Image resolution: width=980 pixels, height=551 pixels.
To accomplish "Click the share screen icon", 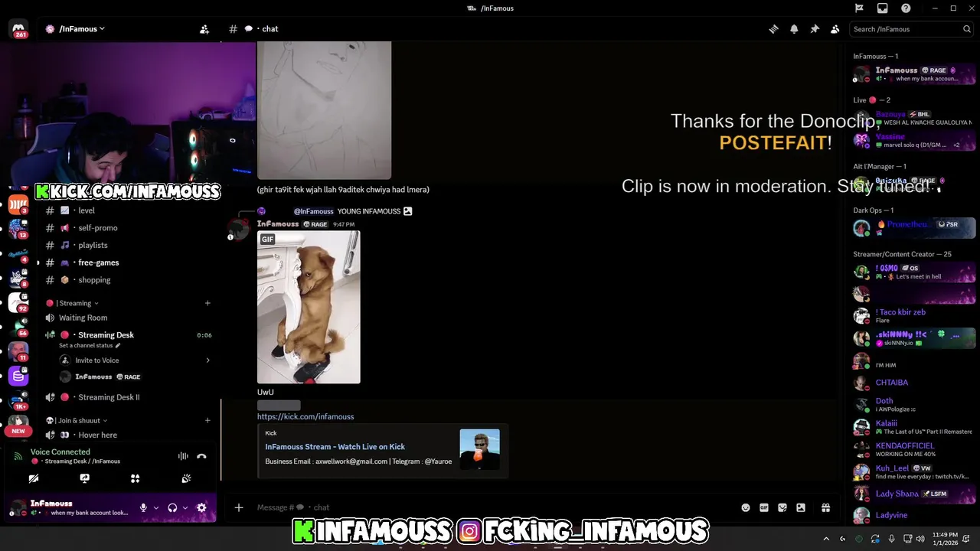I will click(84, 478).
